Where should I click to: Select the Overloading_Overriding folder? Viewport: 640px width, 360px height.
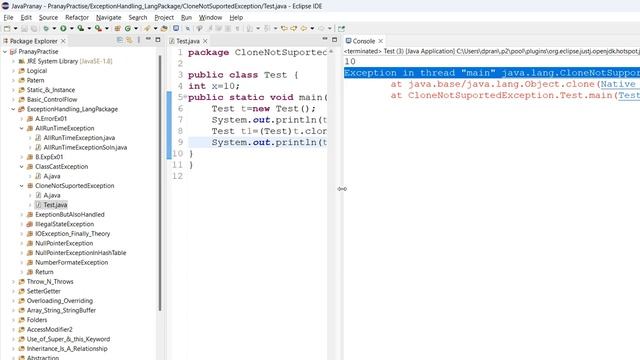pyautogui.click(x=60, y=301)
